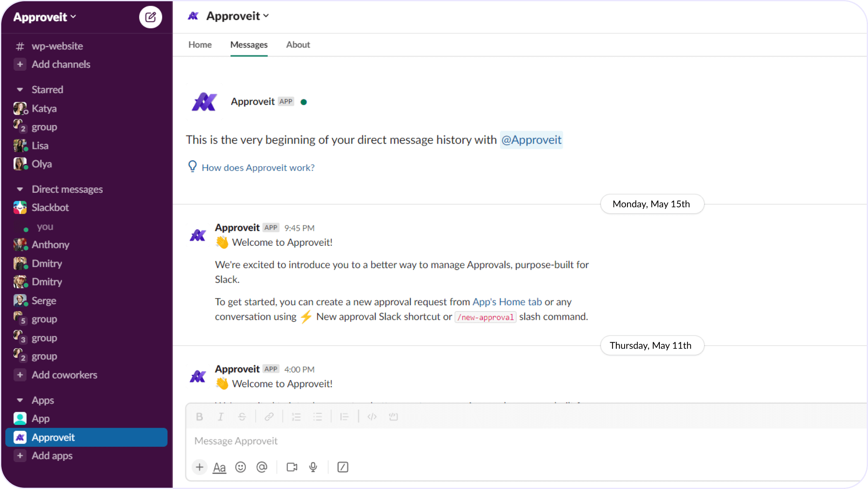Click the @Approveit mention
Screen dimensions: 868x489
531,140
